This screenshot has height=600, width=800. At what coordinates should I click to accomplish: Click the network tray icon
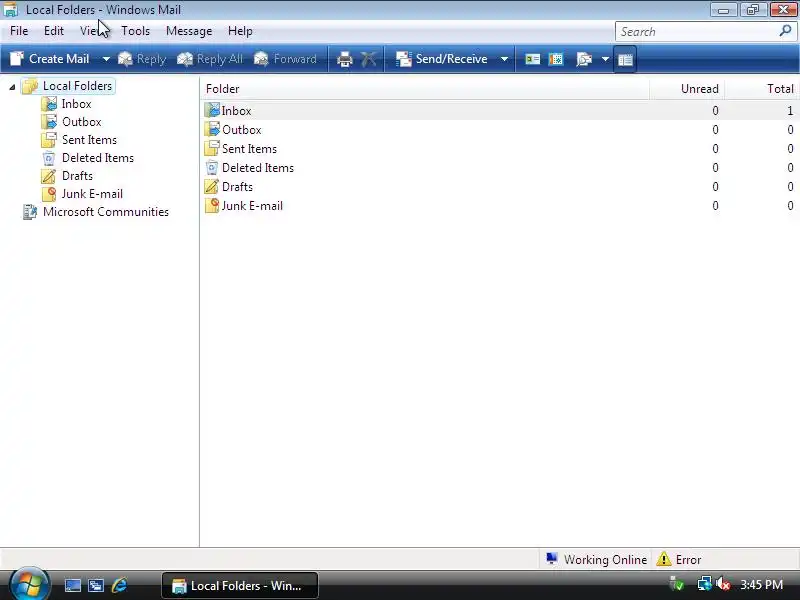tap(704, 584)
